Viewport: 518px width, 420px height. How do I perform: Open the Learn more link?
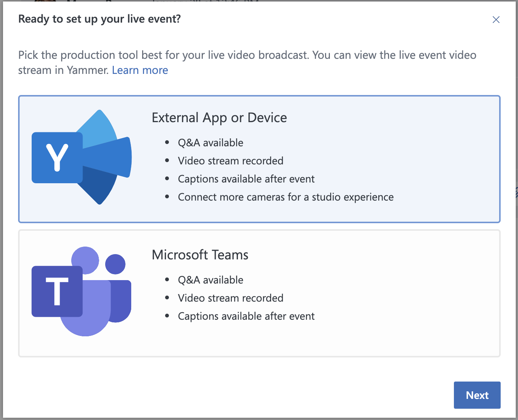[140, 70]
